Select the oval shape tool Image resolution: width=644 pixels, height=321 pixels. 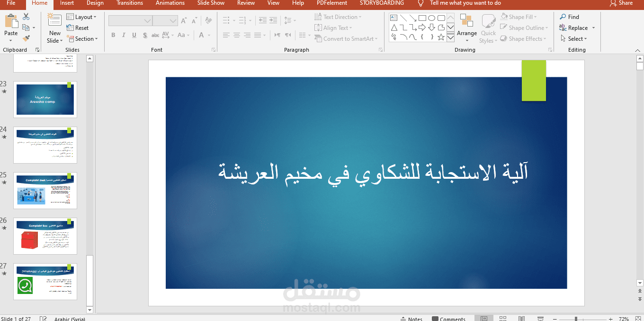[431, 18]
